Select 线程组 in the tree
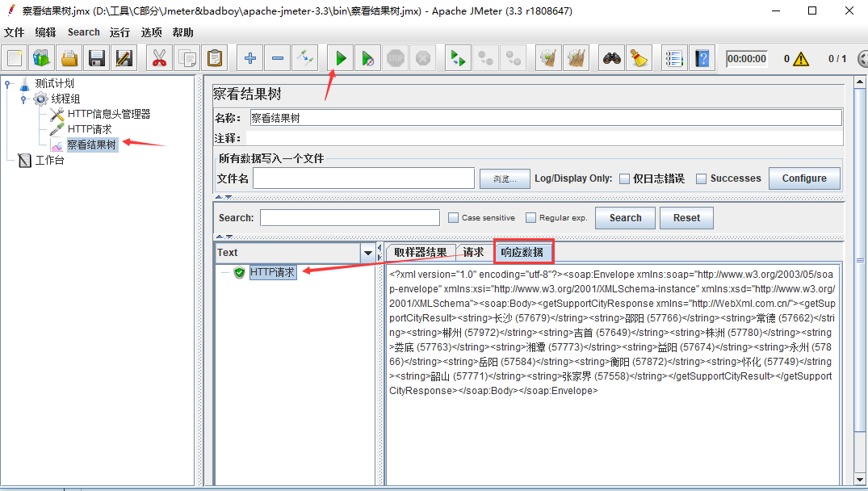This screenshot has width=868, height=491. coord(65,99)
